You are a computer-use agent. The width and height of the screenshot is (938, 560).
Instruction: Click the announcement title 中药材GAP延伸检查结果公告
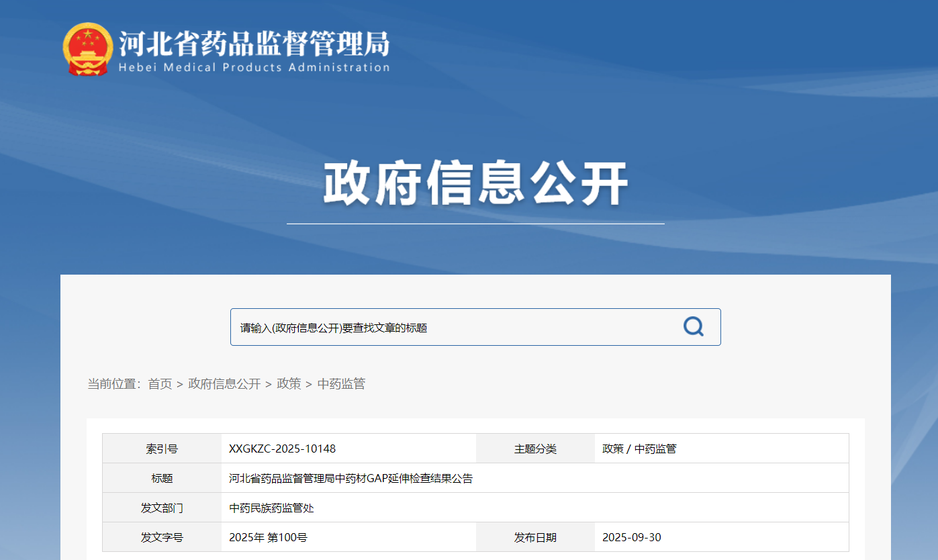[x=350, y=479]
